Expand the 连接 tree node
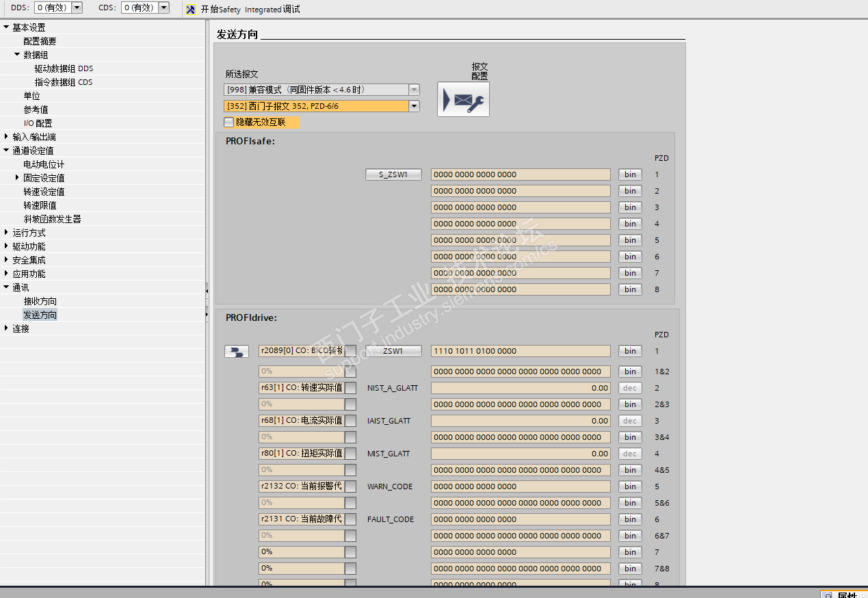This screenshot has width=868, height=598. (6, 328)
